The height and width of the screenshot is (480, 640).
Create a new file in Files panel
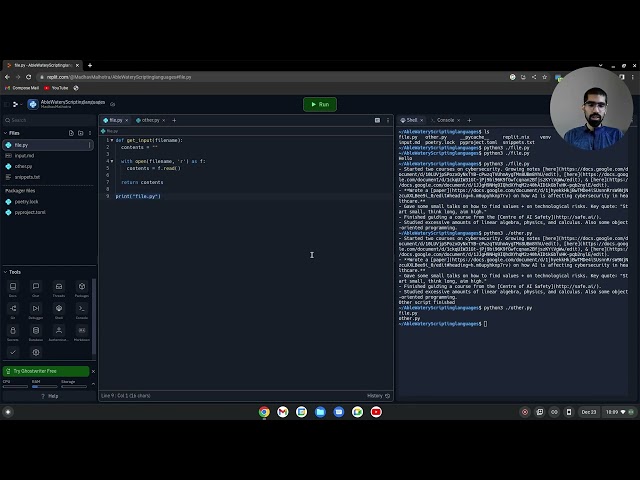coord(71,133)
